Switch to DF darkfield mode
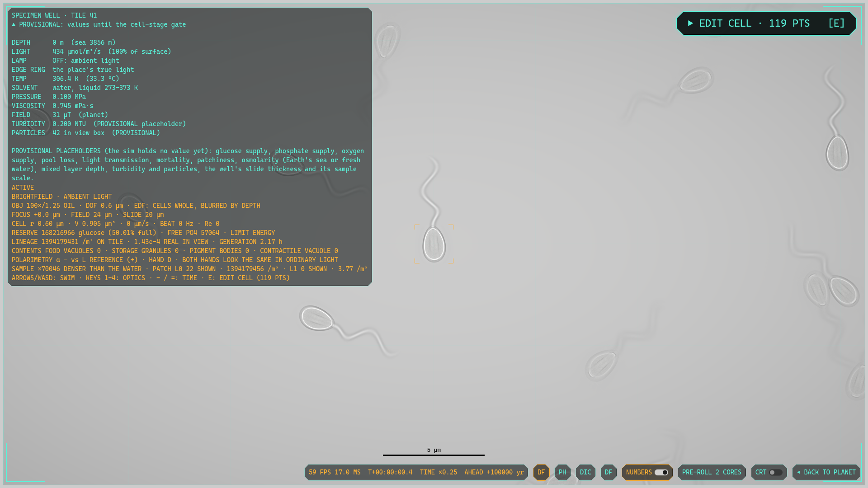868x488 pixels. 609,472
